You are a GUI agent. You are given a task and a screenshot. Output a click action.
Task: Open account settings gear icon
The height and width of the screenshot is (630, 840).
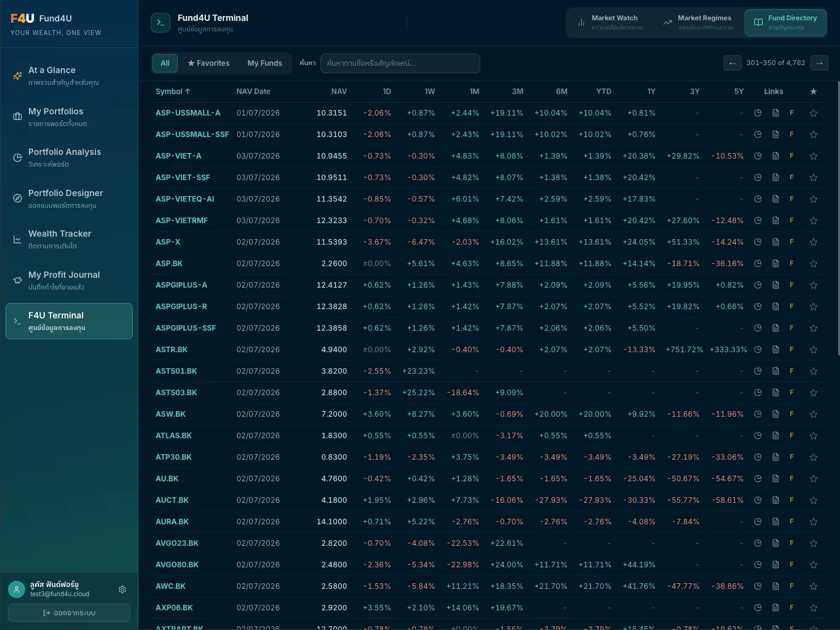122,589
